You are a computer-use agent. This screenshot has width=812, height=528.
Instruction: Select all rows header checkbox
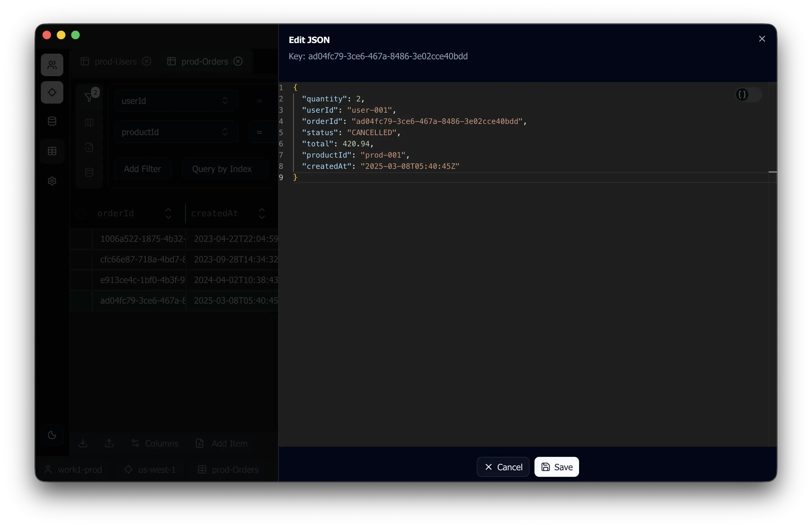point(80,213)
